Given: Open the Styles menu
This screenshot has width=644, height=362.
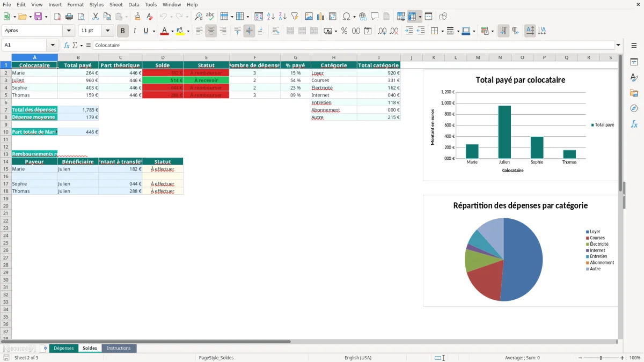Looking at the screenshot, I should click(x=97, y=4).
